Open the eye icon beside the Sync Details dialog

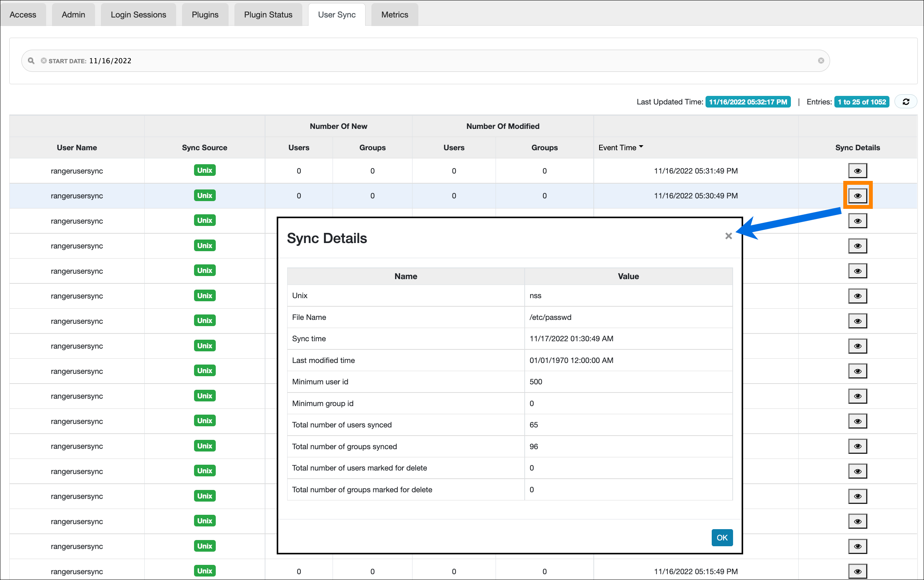(x=858, y=246)
